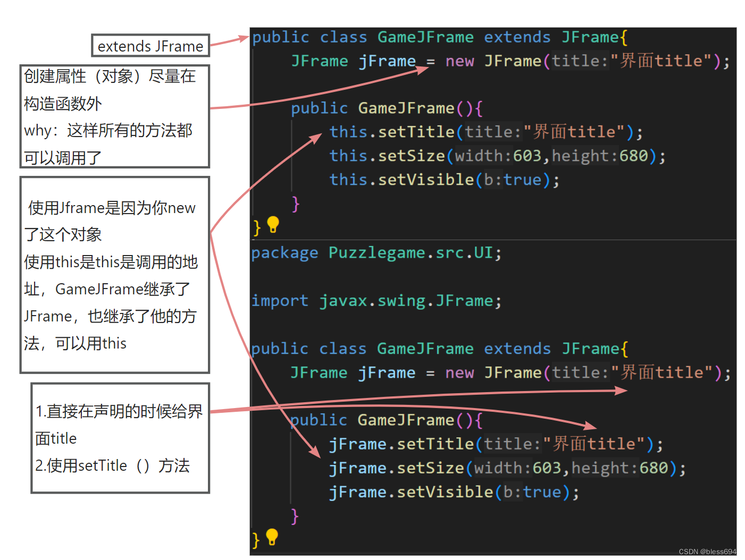This screenshot has height=560, width=745.
Task: Select the import javax.swing.JFrame statement
Action: 375,300
